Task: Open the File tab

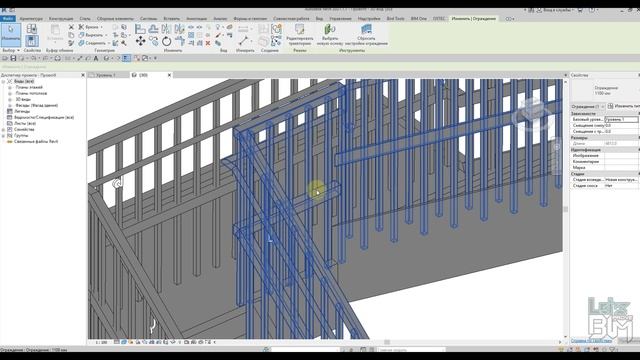Action: coord(8,18)
